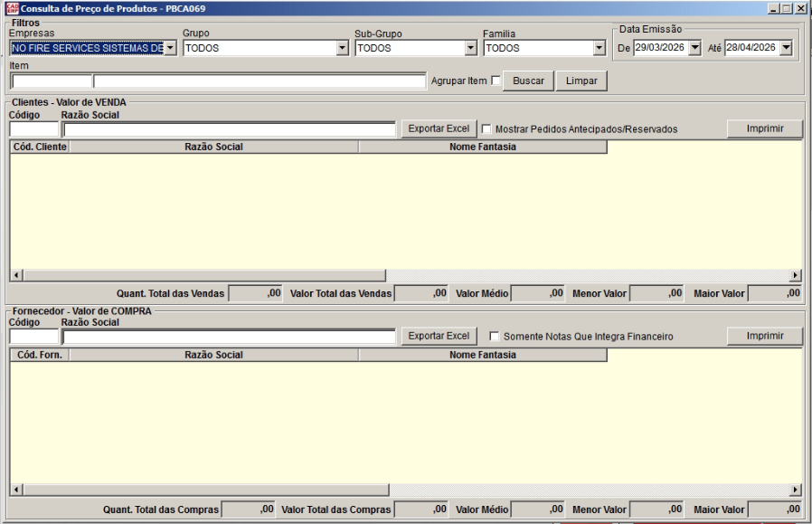Click right arrow of Fornecedor horizontal scrollbar
The height and width of the screenshot is (524, 812).
(x=796, y=490)
